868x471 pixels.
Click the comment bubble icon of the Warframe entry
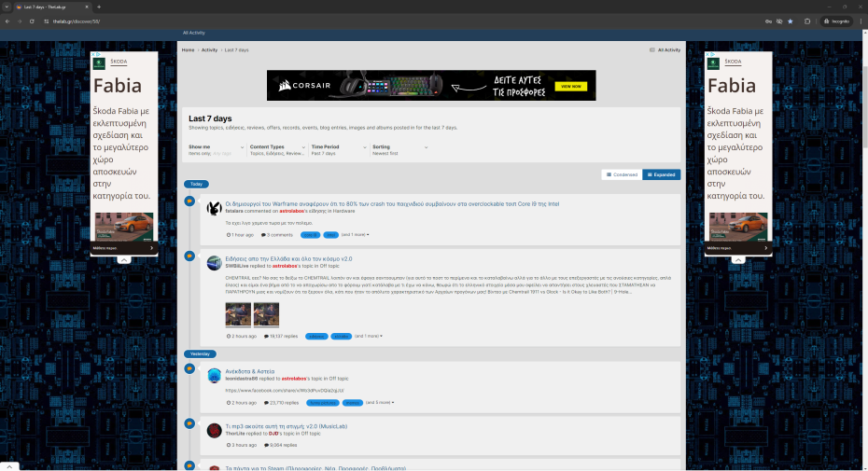pos(189,201)
